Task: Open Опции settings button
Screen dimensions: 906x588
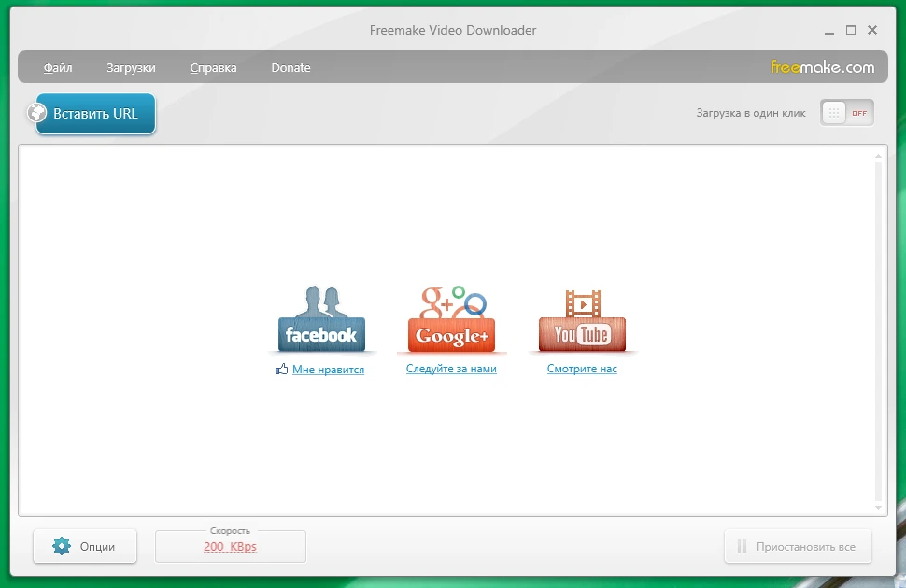Action: point(85,546)
